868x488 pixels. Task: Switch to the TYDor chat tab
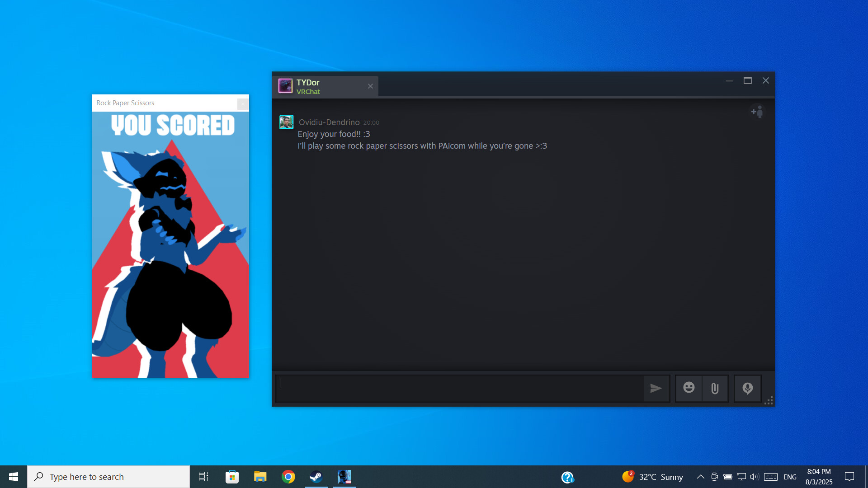(321, 86)
